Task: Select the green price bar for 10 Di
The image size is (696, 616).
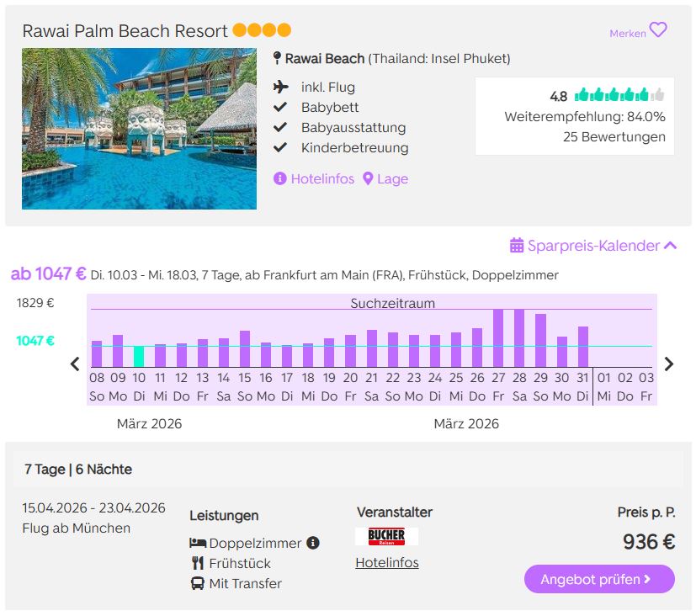Action: [x=139, y=356]
